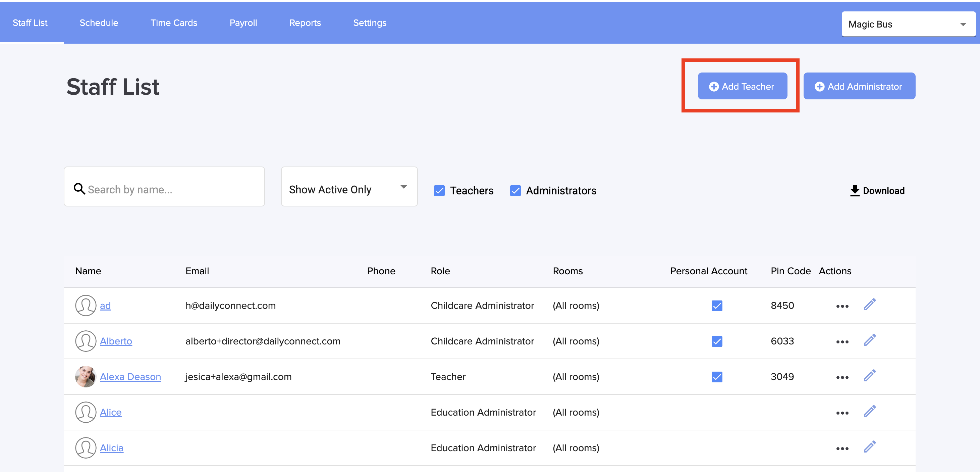Uncheck the Administrators filter checkbox
Viewport: 980px width, 472px height.
[x=515, y=191]
